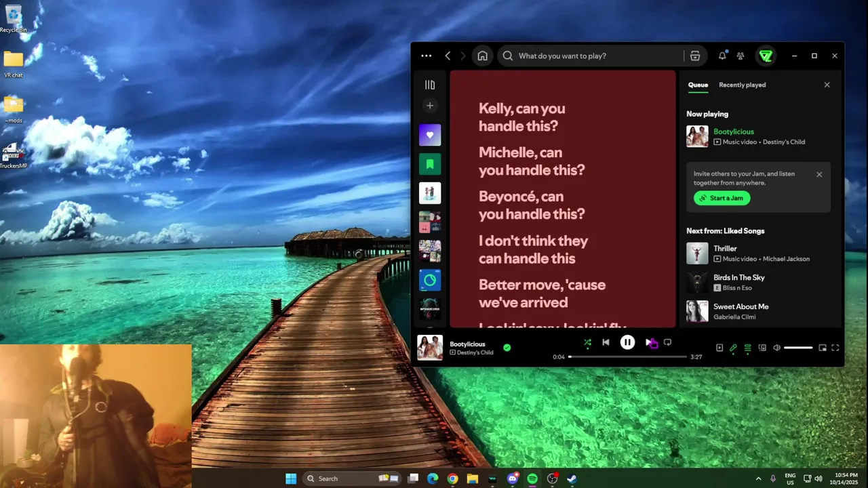Open Bliss n Eso artist link
Image resolution: width=868 pixels, height=488 pixels.
737,288
